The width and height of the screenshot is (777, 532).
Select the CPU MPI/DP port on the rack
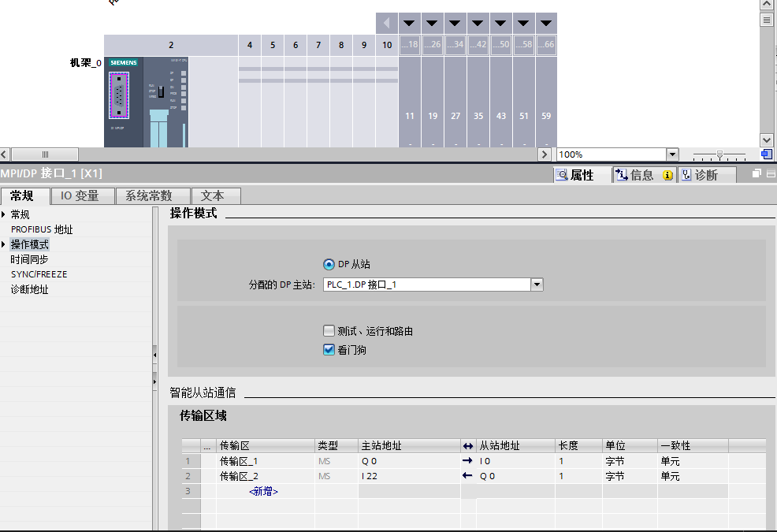click(119, 95)
